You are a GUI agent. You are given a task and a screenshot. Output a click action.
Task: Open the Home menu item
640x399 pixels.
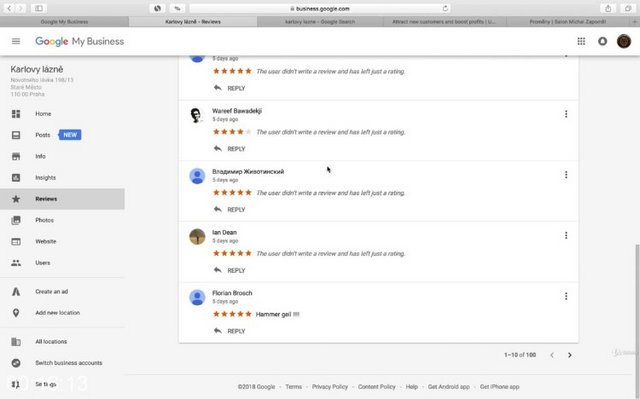[x=43, y=114]
